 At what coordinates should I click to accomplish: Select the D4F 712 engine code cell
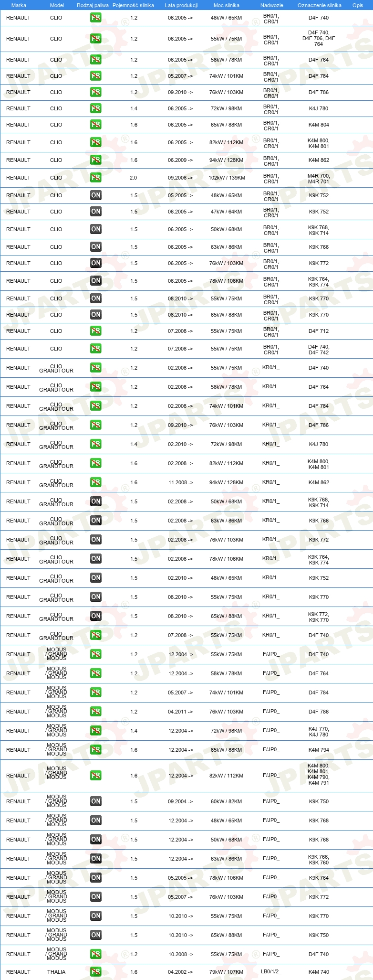319,331
